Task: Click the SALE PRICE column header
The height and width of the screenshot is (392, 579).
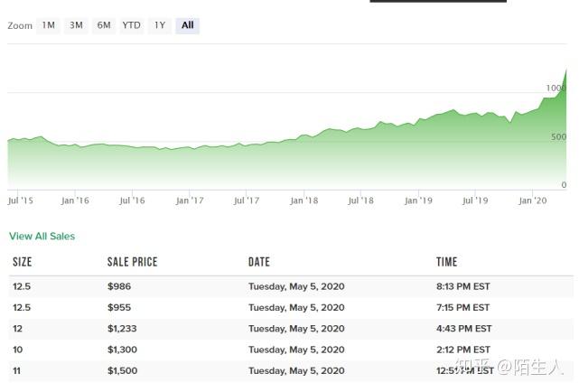Action: click(x=132, y=262)
